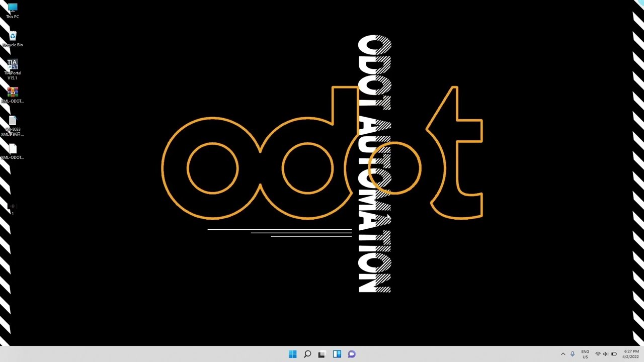Screen dimensions: 644x362
Task: Click the Wi-Fi network tray icon
Action: (x=598, y=354)
